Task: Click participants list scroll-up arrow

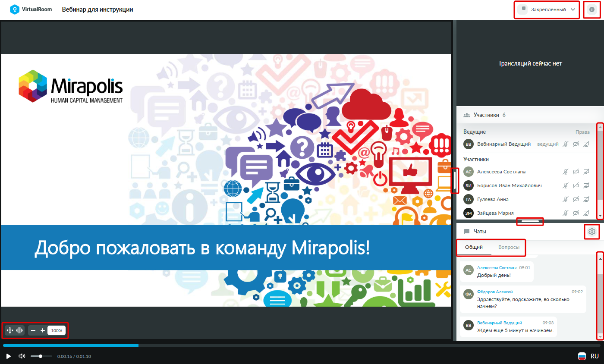Action: click(x=600, y=126)
